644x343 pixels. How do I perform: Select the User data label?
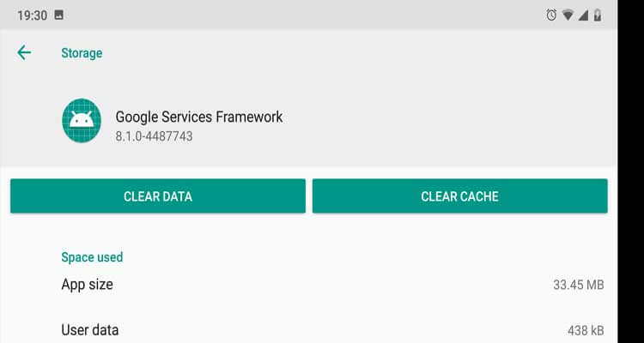click(x=90, y=329)
